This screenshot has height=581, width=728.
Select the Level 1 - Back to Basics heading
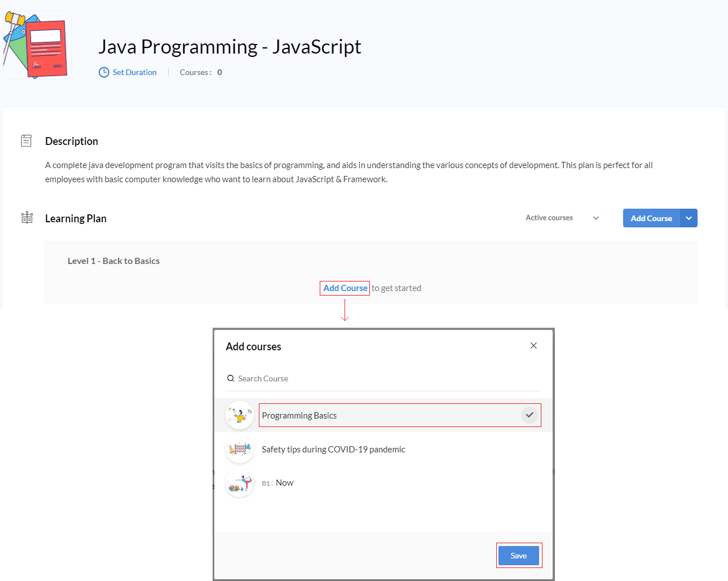[113, 261]
